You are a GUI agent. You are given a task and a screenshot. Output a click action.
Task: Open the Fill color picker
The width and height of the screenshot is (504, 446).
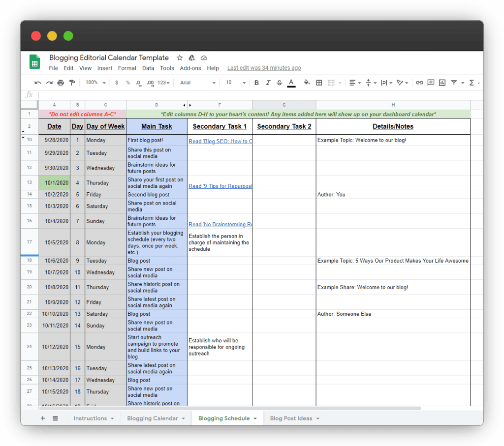pos(307,83)
